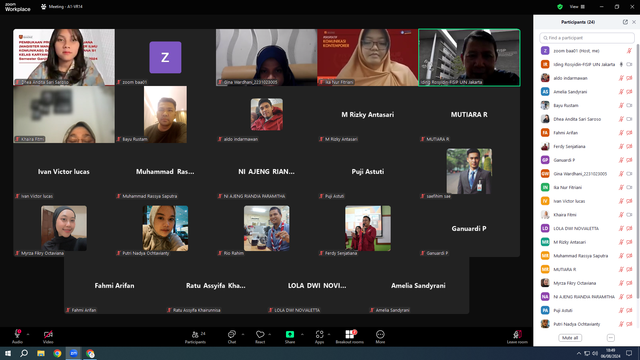Screen dimensions: 640x360
Task: Click Dhea Andita Sari Saroso video tile
Action: [64, 57]
